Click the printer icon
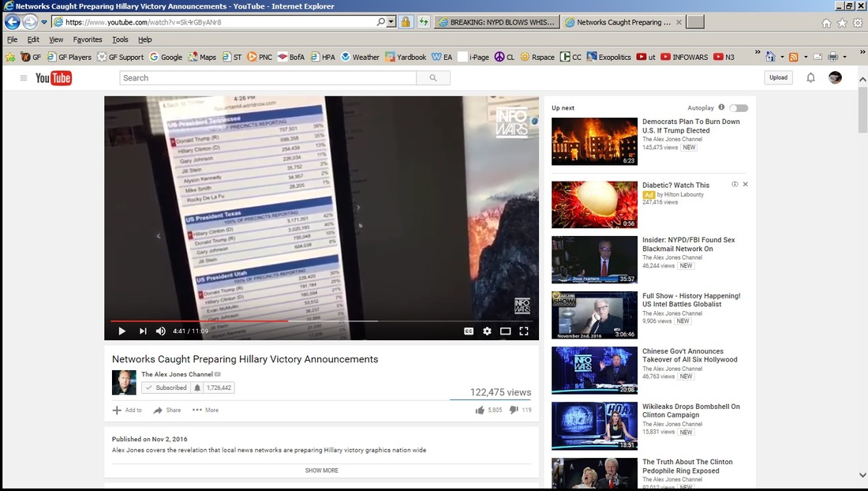Screen dimensions: 868x491 coord(832,57)
